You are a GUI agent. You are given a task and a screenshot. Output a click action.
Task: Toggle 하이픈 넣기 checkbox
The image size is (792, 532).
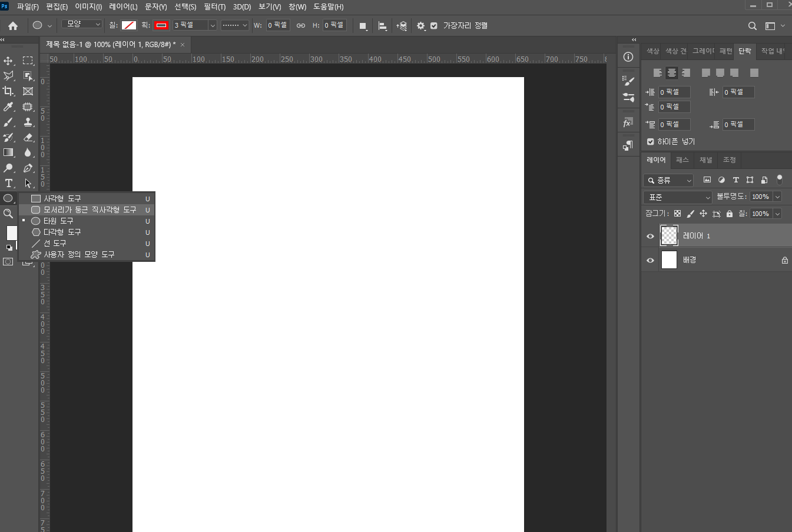(651, 141)
